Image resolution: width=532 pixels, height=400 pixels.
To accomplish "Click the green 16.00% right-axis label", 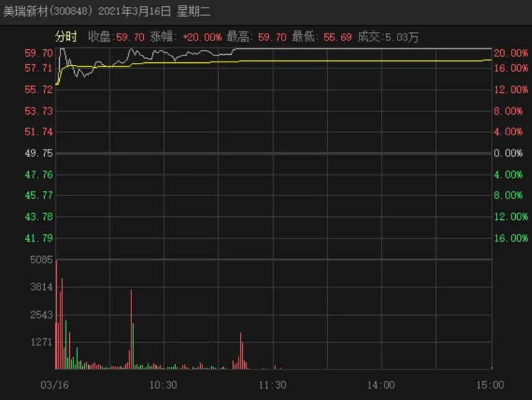I will [511, 238].
